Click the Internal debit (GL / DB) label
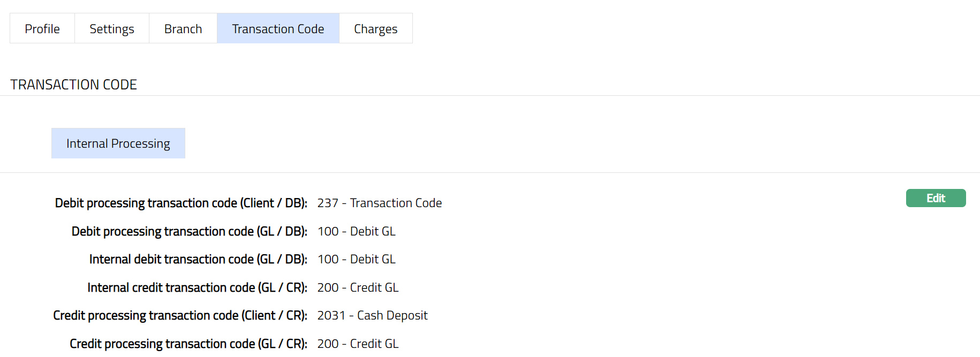The width and height of the screenshot is (980, 357). click(x=198, y=260)
